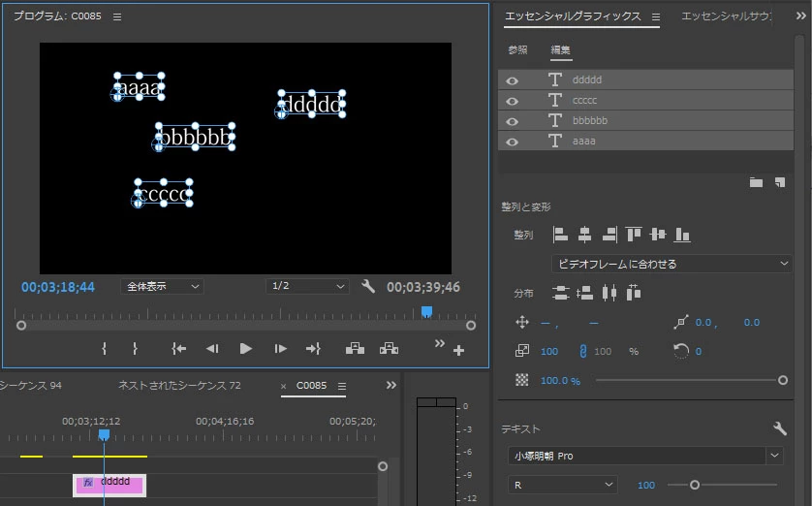
Task: Click the button editor plus icon
Action: coord(458,351)
